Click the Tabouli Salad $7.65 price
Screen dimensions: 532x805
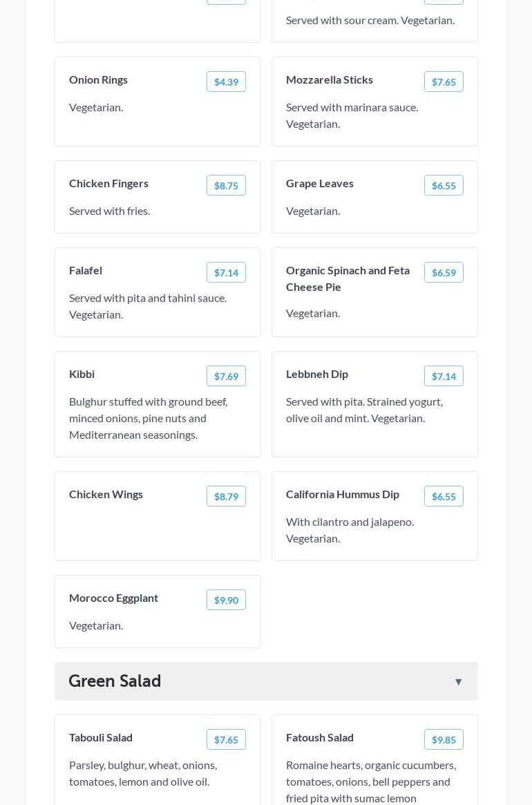pos(226,739)
